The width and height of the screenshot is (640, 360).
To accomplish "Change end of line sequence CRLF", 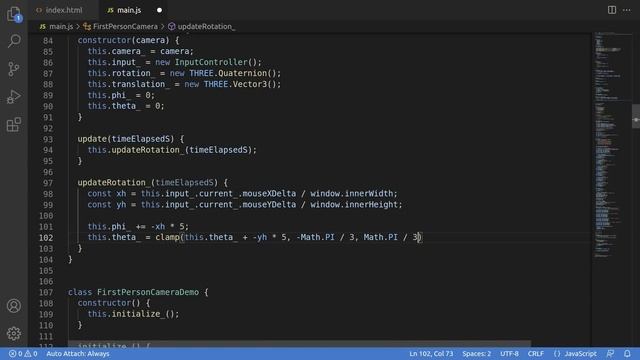I will click(536, 353).
